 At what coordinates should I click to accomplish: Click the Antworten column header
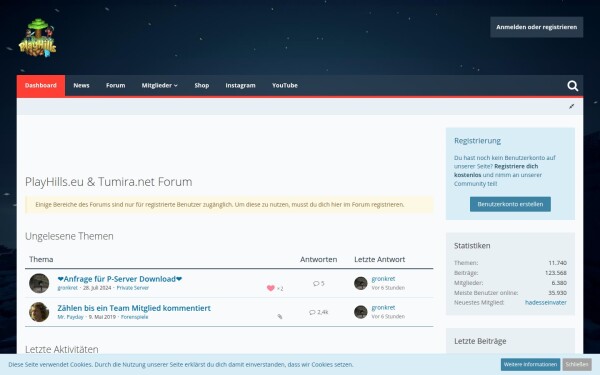coord(318,259)
